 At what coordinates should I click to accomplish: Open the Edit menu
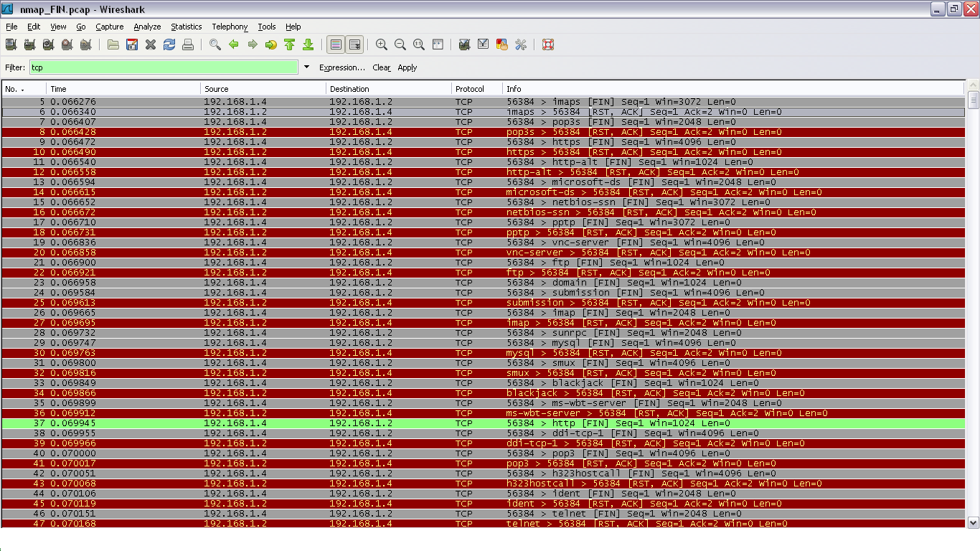point(34,27)
